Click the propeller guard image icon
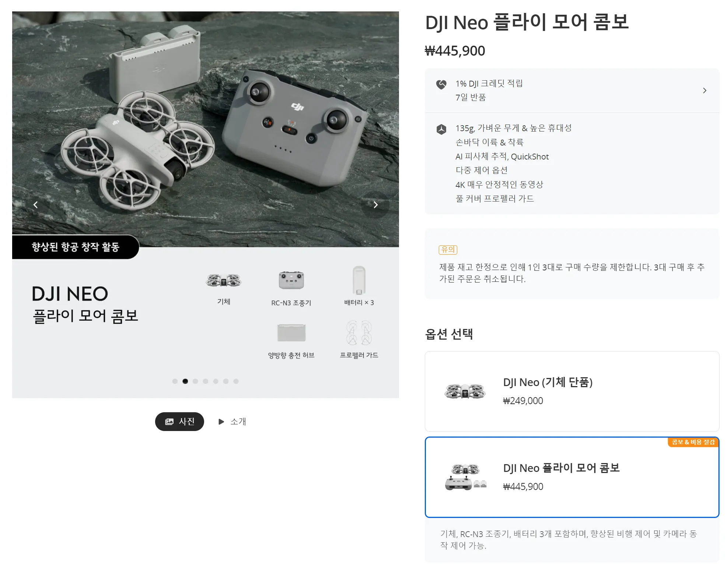Image resolution: width=728 pixels, height=564 pixels. [359, 333]
